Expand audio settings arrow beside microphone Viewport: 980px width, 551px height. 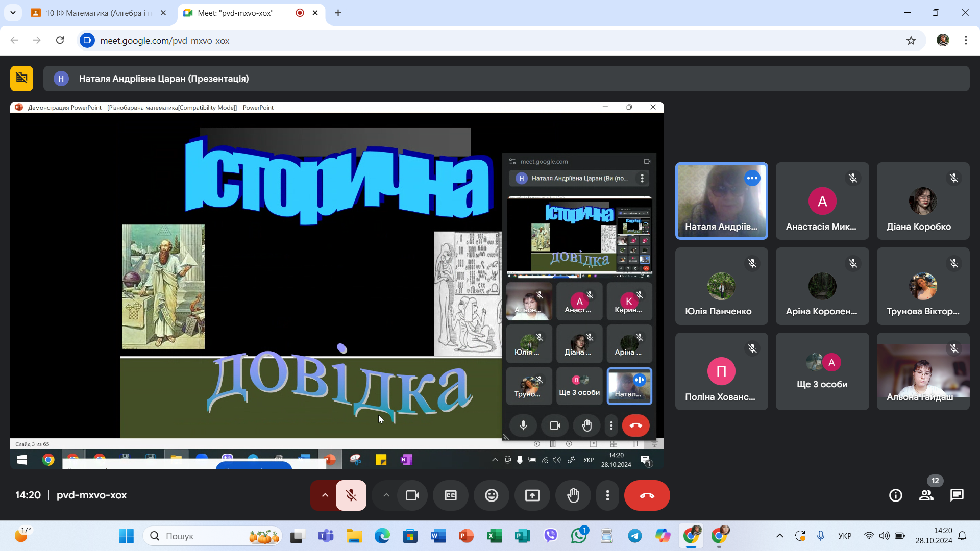pyautogui.click(x=325, y=495)
